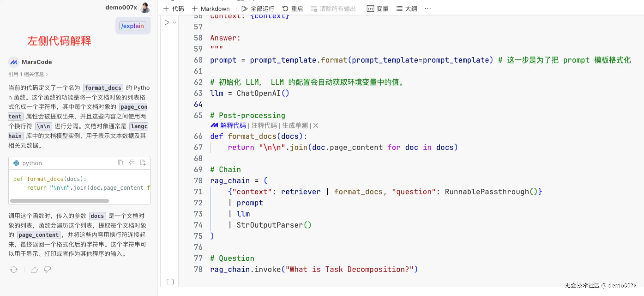Expand the run cell dropdown arrow
The image size is (644, 296).
[175, 22]
